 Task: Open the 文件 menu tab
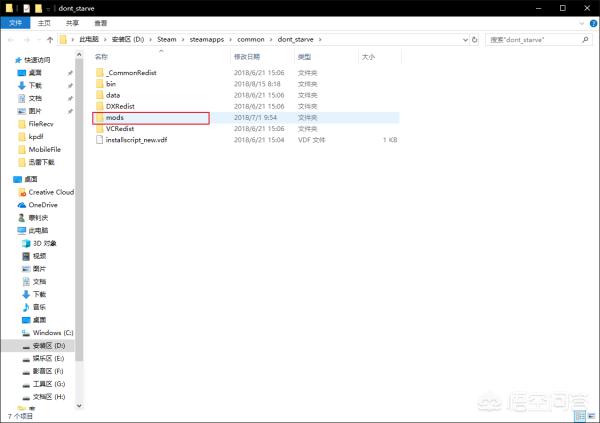coord(15,22)
